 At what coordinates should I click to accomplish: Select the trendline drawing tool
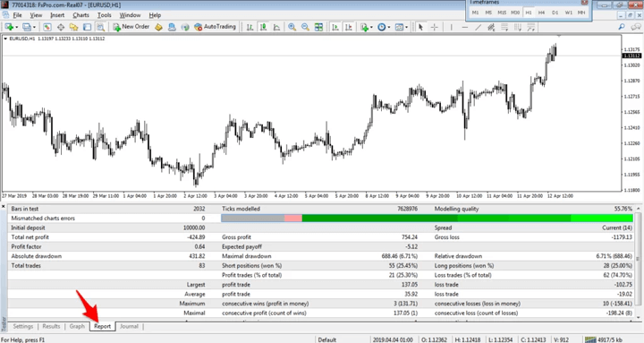click(x=478, y=27)
